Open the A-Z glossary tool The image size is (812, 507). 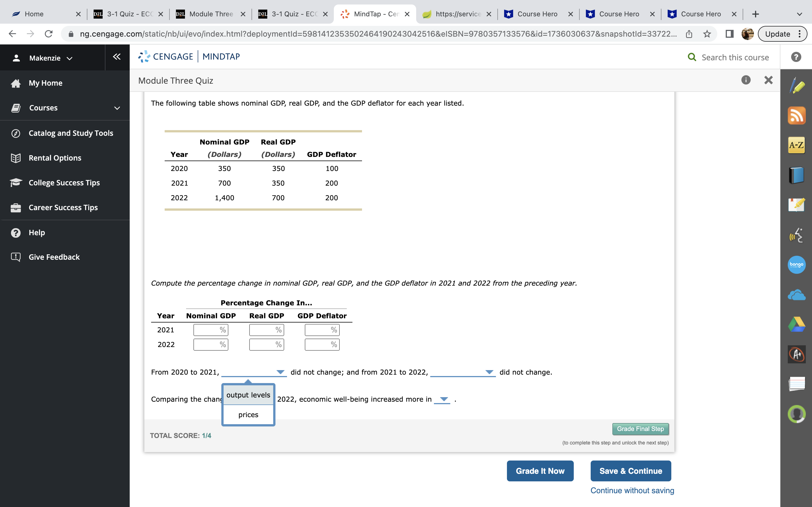(797, 145)
